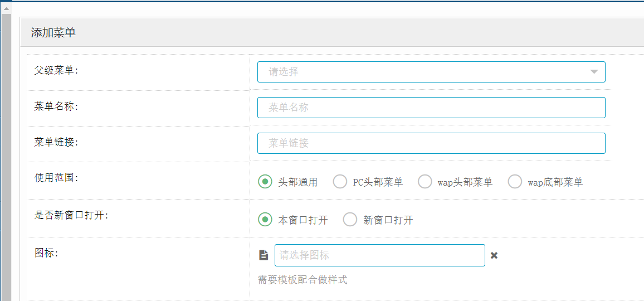Select the 头部通用 radio option
644x301 pixels.
(265, 182)
